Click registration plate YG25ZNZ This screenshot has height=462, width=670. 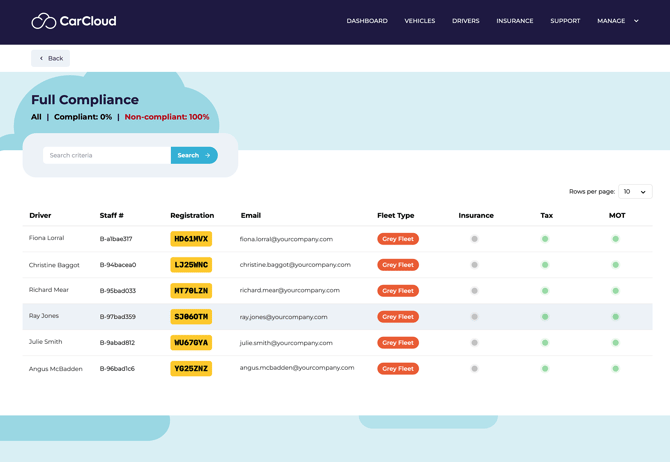point(191,368)
